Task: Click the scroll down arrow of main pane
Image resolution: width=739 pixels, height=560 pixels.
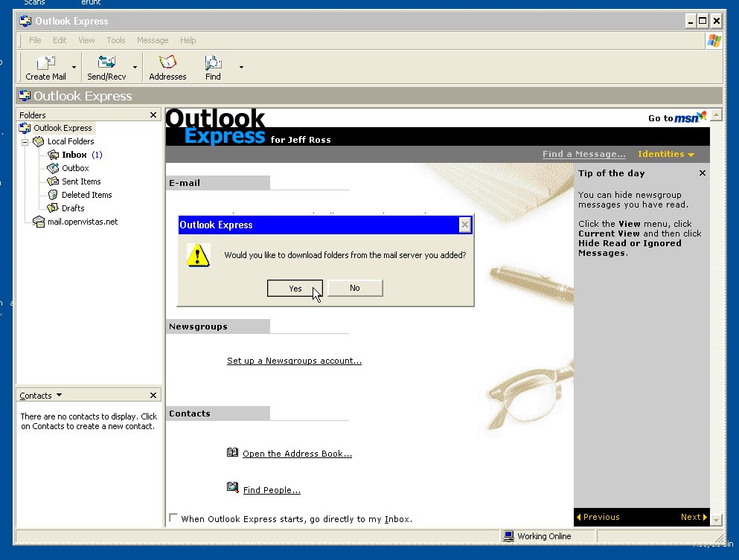Action: tap(716, 520)
